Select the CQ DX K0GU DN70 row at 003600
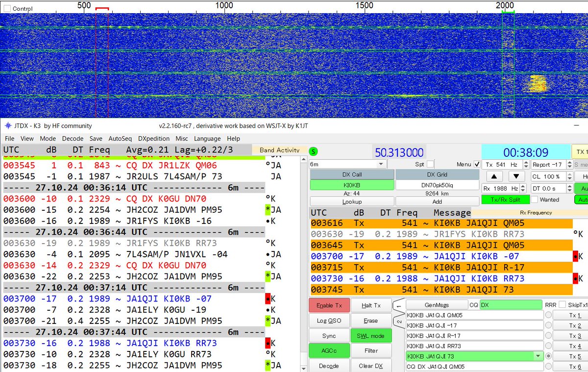The height and width of the screenshot is (372, 588). tap(134, 198)
